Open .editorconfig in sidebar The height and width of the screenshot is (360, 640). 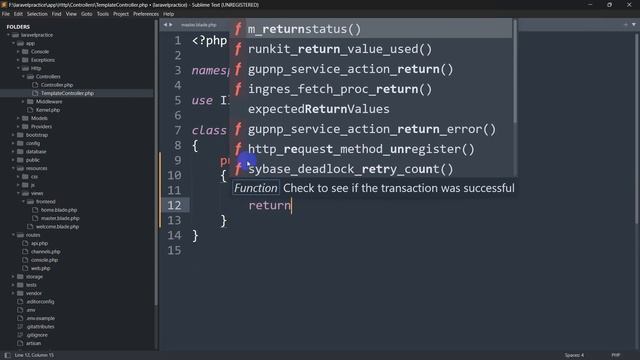[x=40, y=302]
